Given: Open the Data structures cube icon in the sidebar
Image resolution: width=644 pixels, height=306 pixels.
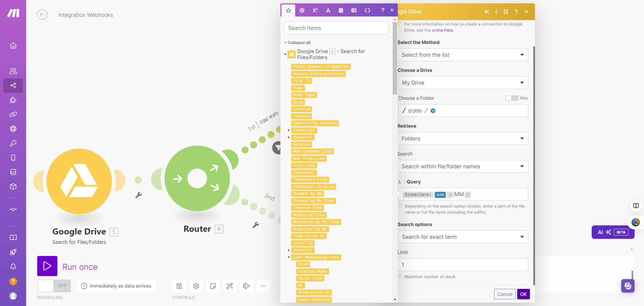Looking at the screenshot, I should 13,186.
